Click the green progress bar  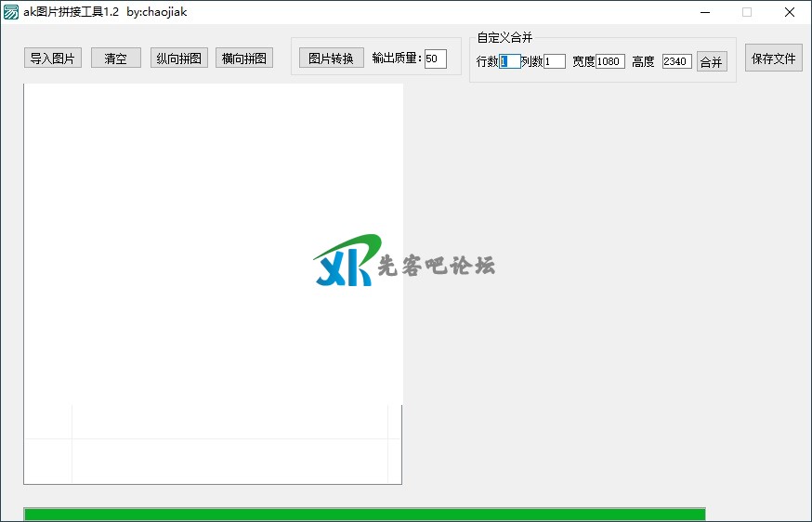364,515
